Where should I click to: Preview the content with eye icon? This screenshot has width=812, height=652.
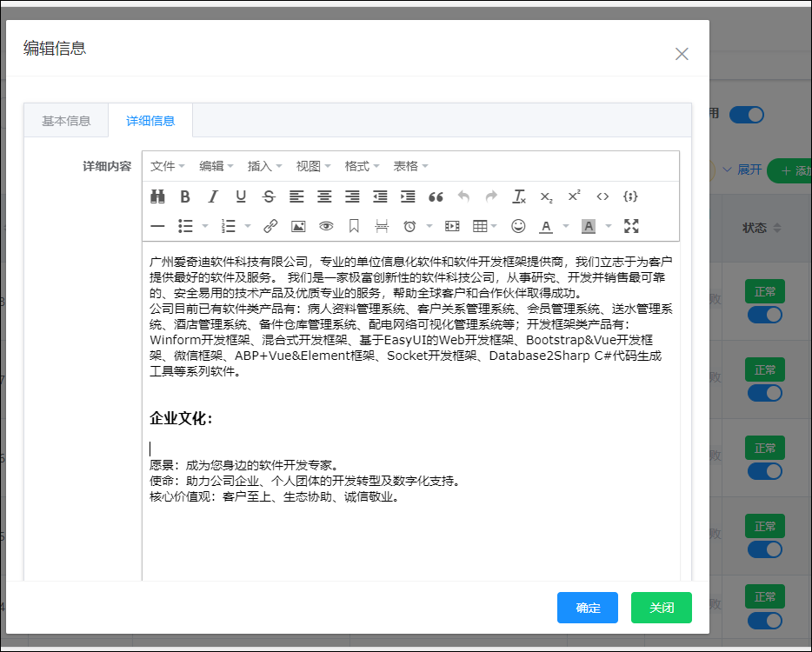326,226
